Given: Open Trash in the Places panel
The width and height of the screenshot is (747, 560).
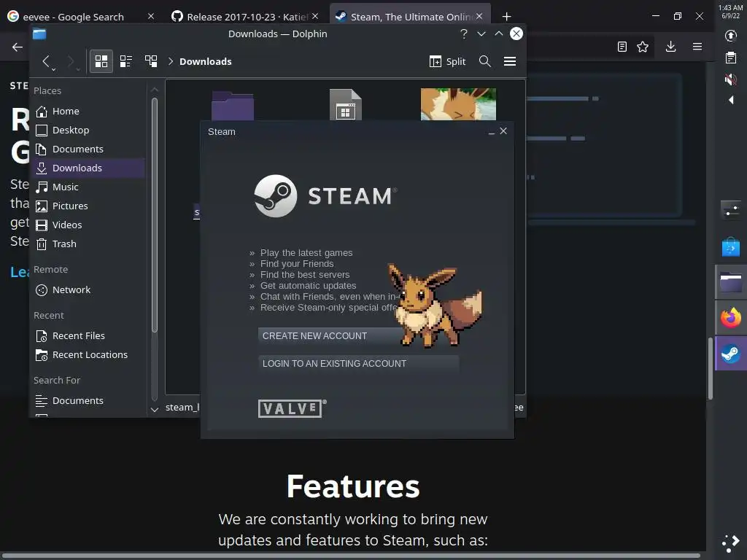Looking at the screenshot, I should [88, 244].
